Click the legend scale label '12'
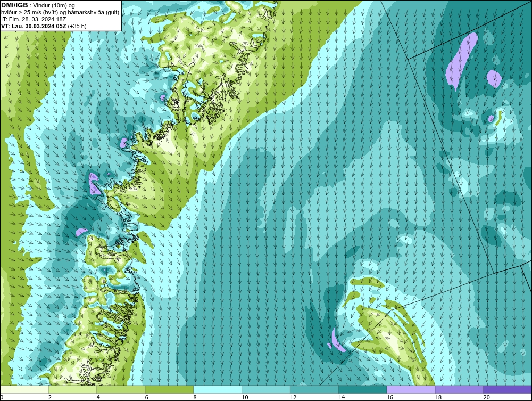 293,397
